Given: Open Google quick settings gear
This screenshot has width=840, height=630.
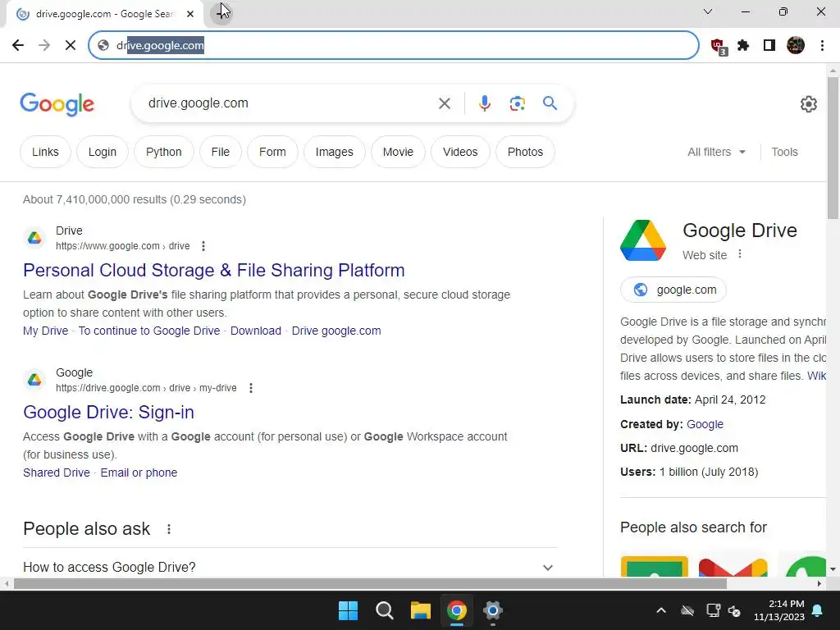Looking at the screenshot, I should pyautogui.click(x=808, y=104).
